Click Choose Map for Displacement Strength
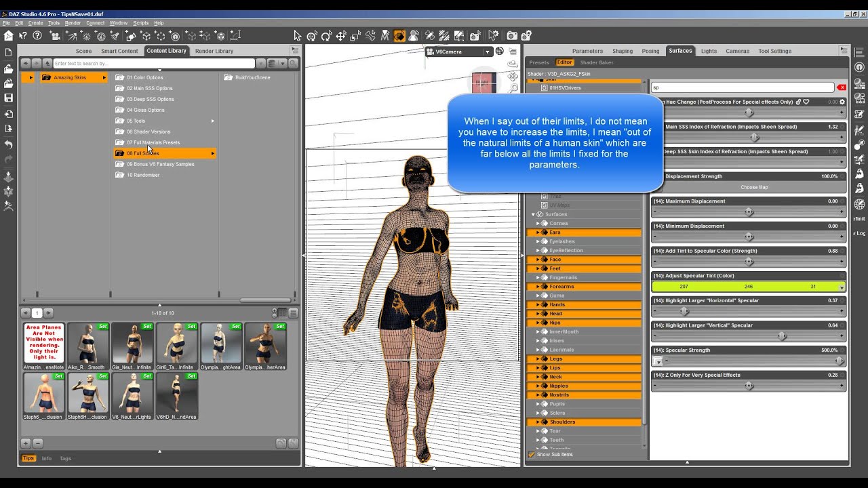 [x=754, y=187]
